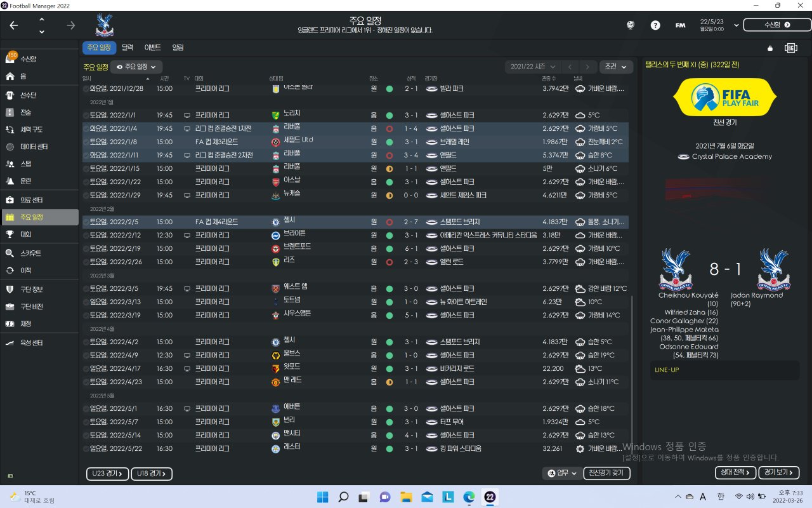Open 주요 일정 in the sidebar
Screen dimensions: 812x508
[x=39, y=217]
